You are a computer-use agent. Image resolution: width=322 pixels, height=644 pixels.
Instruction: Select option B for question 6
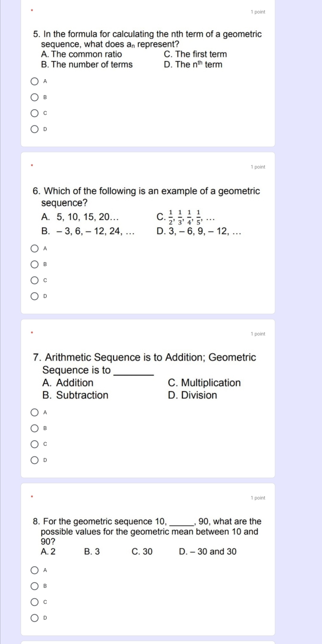coord(34,264)
